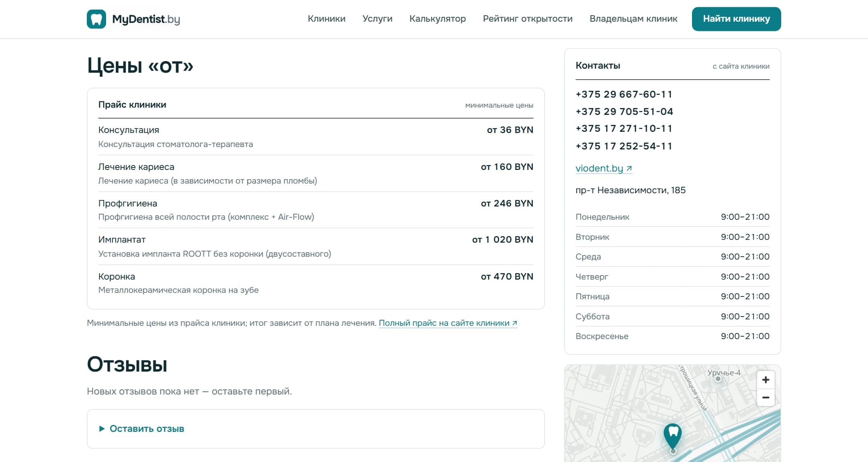
Task: Go to 'Калькулятор' in navigation
Action: [438, 19]
